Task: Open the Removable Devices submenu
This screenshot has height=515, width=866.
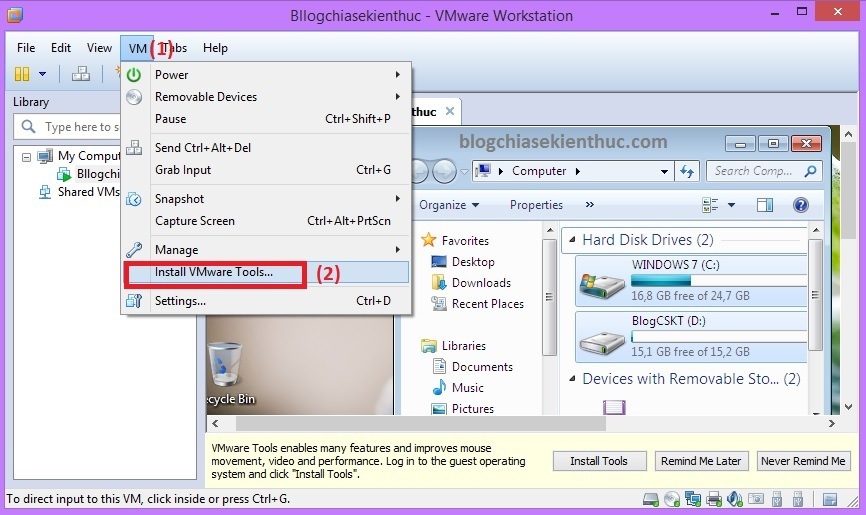Action: coord(266,97)
